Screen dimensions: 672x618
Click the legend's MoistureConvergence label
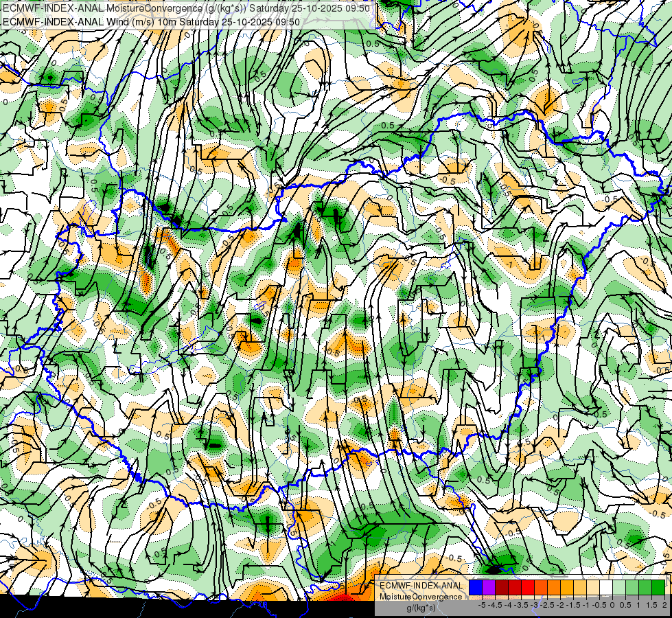point(421,597)
